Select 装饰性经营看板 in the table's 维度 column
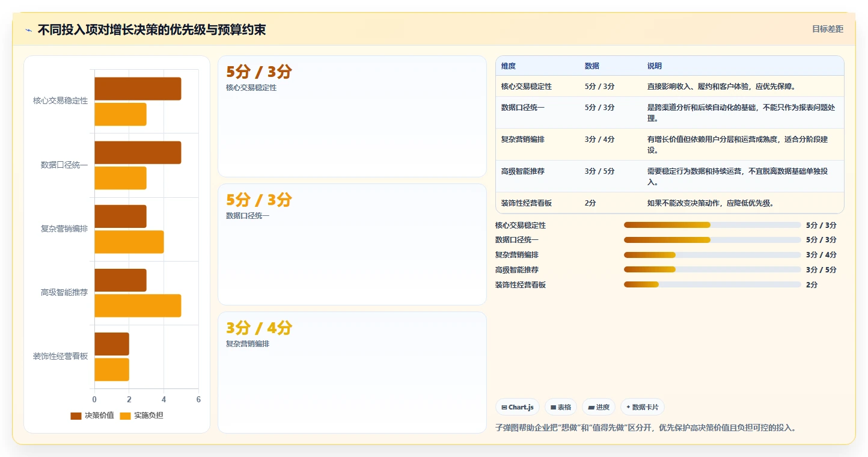Viewport: 868px width, 457px height. coord(527,203)
